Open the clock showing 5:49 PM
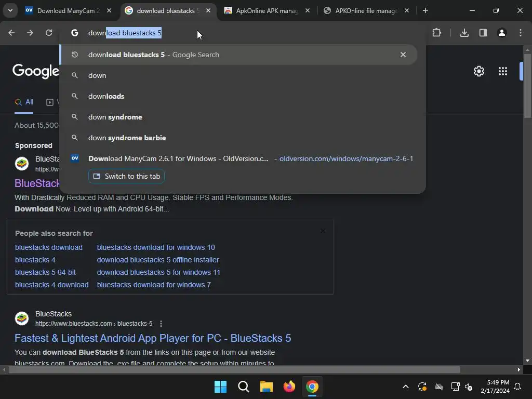The image size is (532, 399). (495, 387)
